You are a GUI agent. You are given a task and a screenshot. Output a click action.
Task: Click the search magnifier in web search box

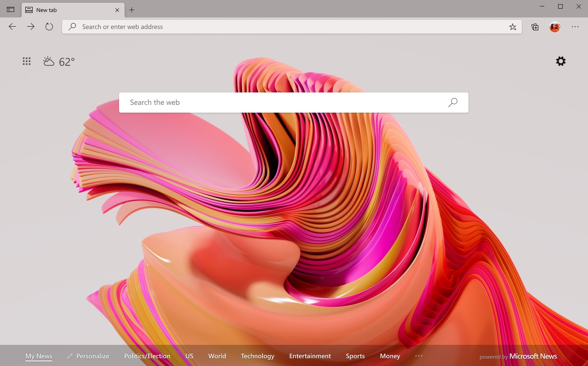point(453,103)
